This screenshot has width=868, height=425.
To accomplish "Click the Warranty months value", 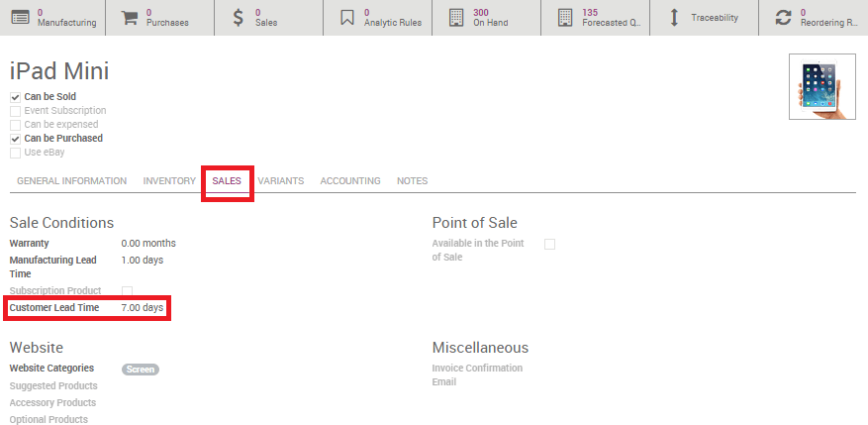I will tap(147, 243).
